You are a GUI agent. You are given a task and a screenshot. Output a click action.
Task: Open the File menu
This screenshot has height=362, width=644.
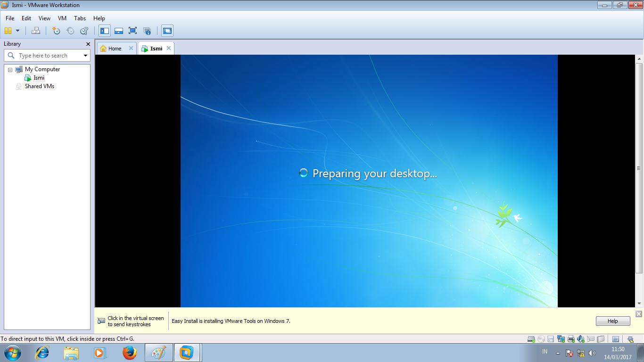click(10, 18)
